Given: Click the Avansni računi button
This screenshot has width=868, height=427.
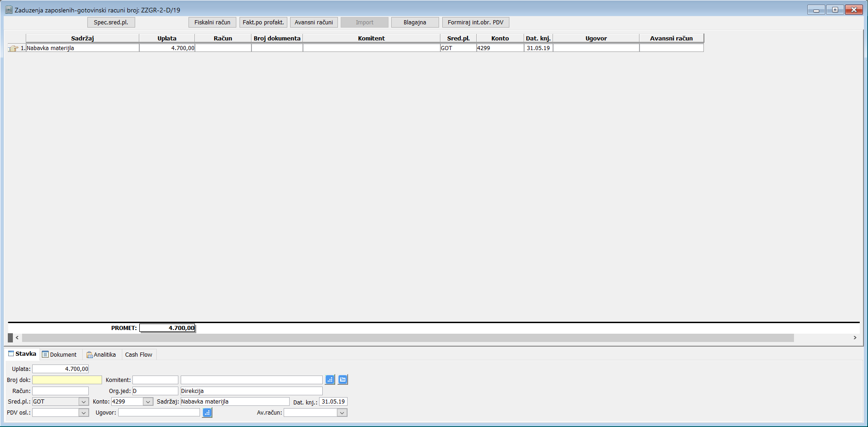Looking at the screenshot, I should pos(314,23).
